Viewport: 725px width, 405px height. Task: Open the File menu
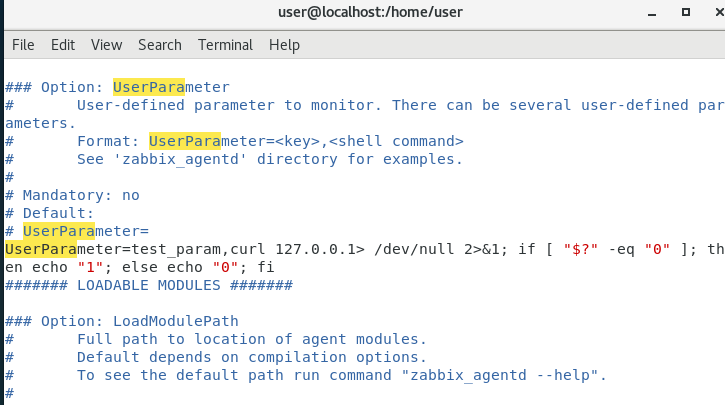(x=23, y=45)
